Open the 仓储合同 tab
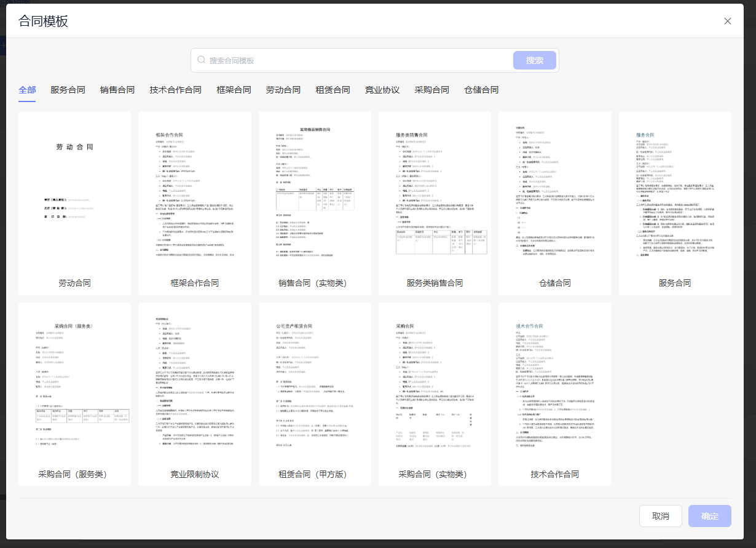This screenshot has height=548, width=756. (481, 90)
